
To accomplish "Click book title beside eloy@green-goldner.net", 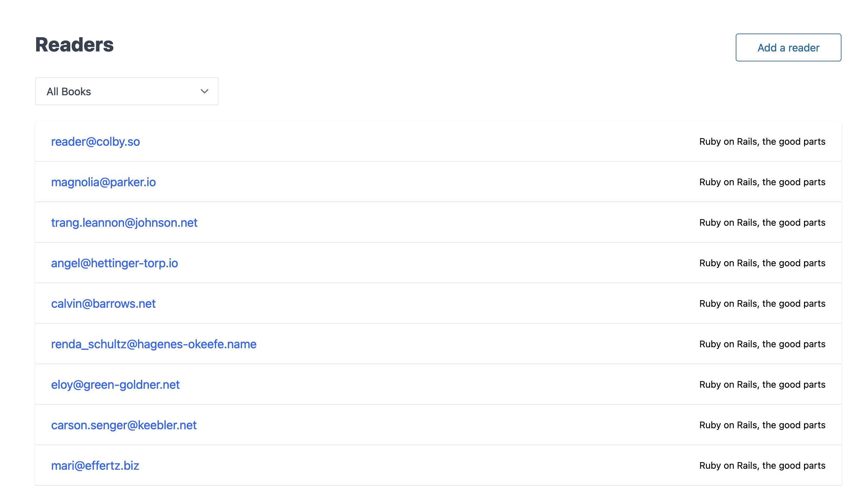I will coord(762,384).
